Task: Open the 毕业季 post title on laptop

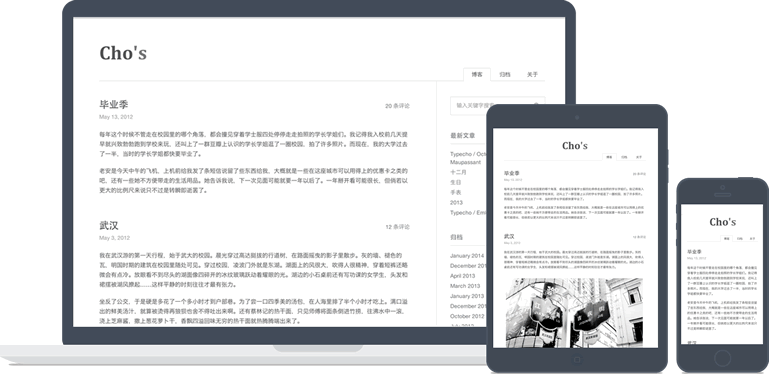Action: coord(114,104)
